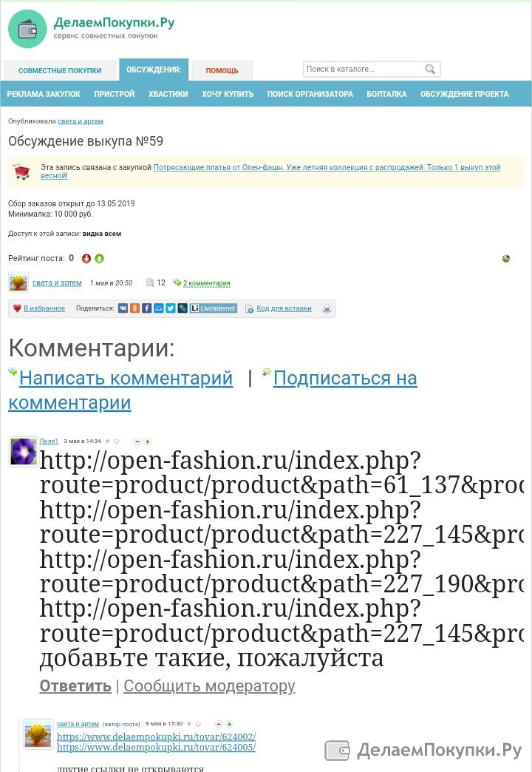Image resolution: width=532 pixels, height=772 pixels.
Task: Downvote the post with the red arrow
Action: click(86, 259)
